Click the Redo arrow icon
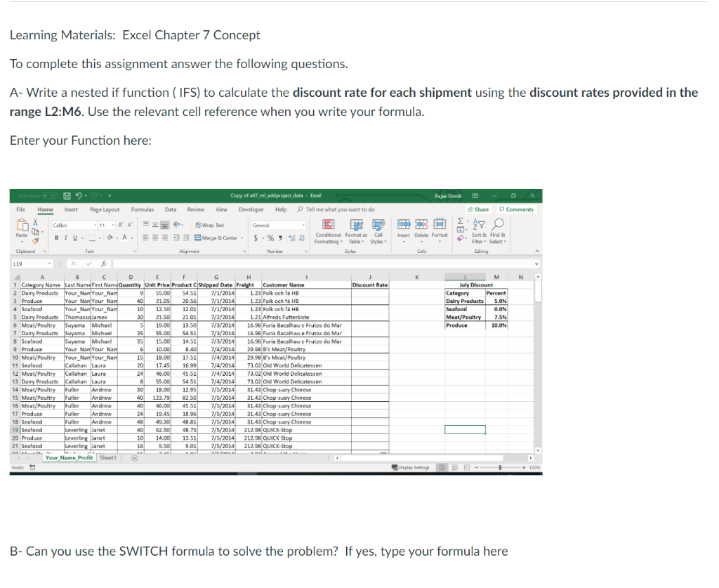Viewport: 719px width, 588px height. click(x=95, y=196)
